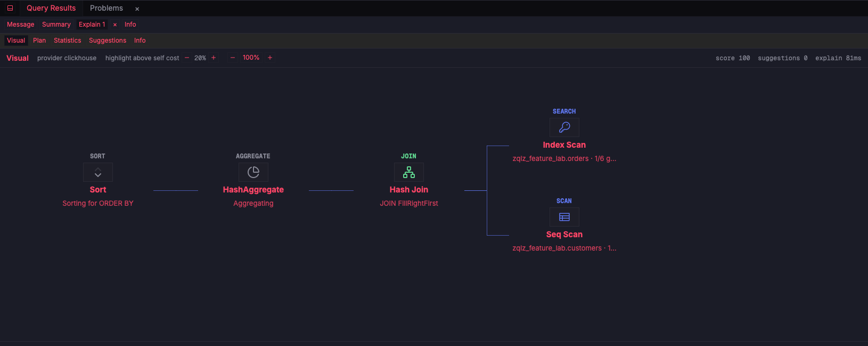This screenshot has height=346, width=868.
Task: Click the 'Sorting for ORDER BY' description
Action: click(x=98, y=203)
